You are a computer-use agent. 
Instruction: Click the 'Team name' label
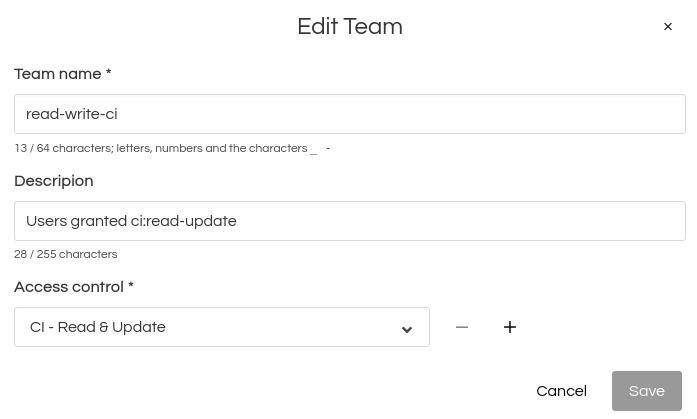[57, 74]
